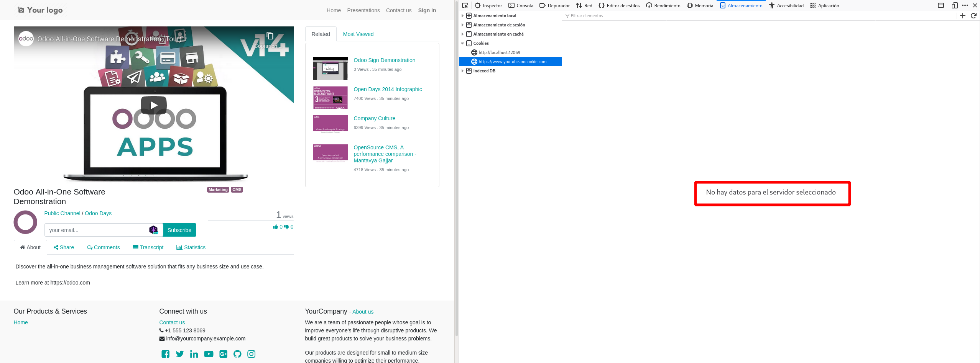980x363 pixels.
Task: Open the Aplicación tab
Action: pyautogui.click(x=824, y=5)
